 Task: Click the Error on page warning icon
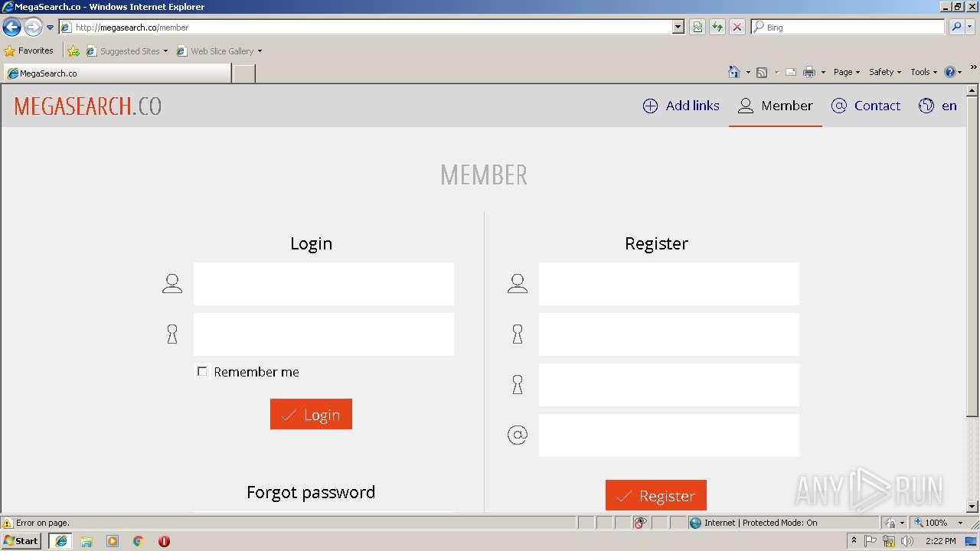point(8,523)
